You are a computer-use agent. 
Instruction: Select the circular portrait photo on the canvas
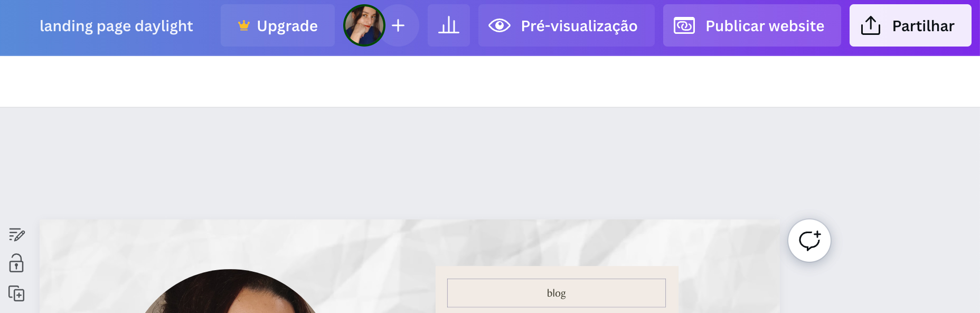pyautogui.click(x=230, y=291)
